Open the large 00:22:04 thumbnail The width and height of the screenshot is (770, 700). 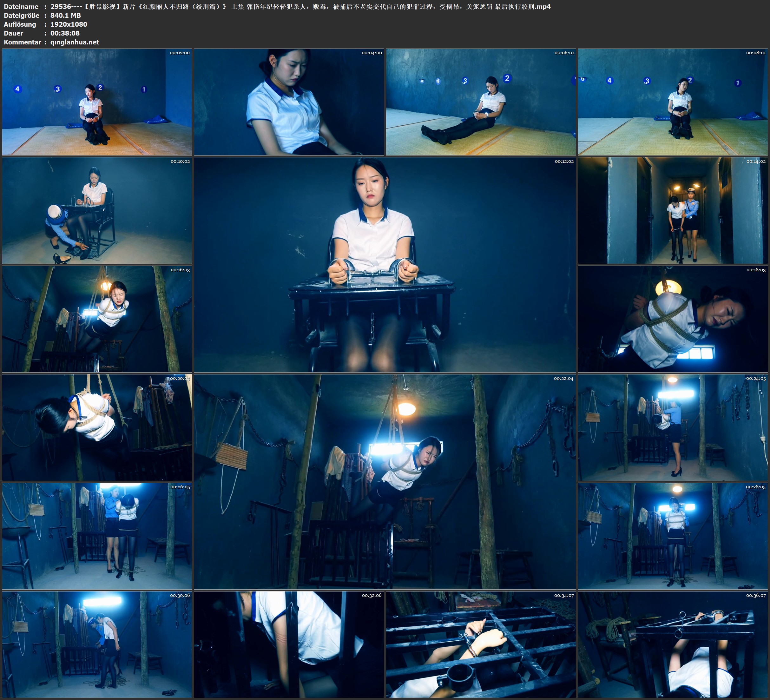pos(385,482)
